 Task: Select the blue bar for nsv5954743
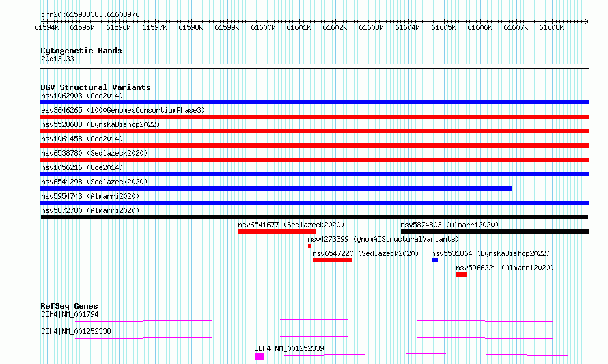314,203
